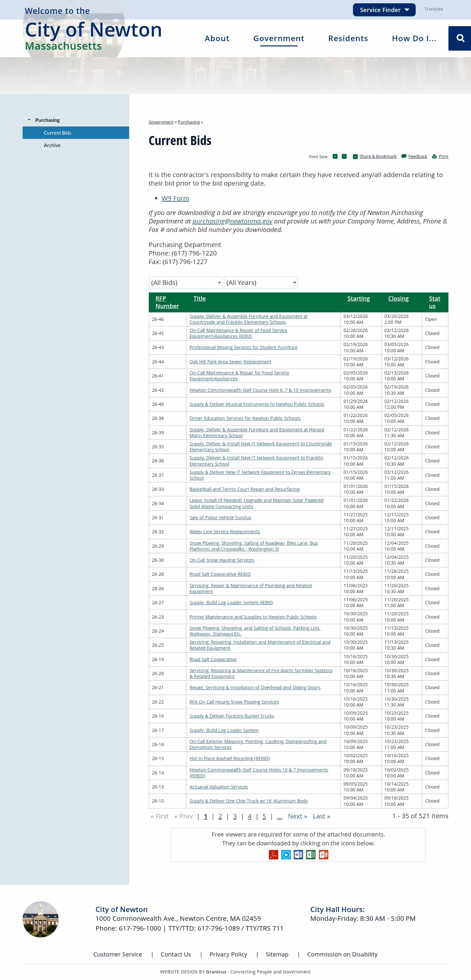Download the PowerPoint viewer icon
Viewport: 471px width, 980px height.
(x=323, y=855)
